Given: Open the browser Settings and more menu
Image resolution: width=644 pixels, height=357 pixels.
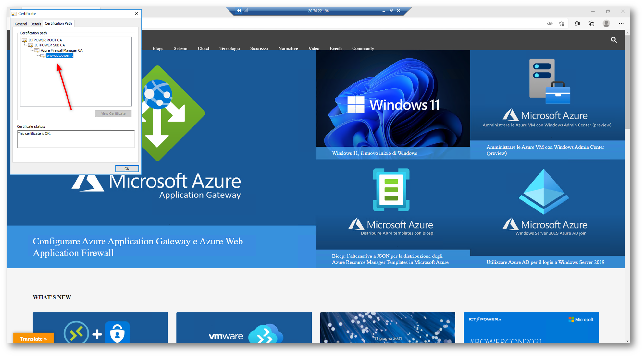Looking at the screenshot, I should pos(621,23).
